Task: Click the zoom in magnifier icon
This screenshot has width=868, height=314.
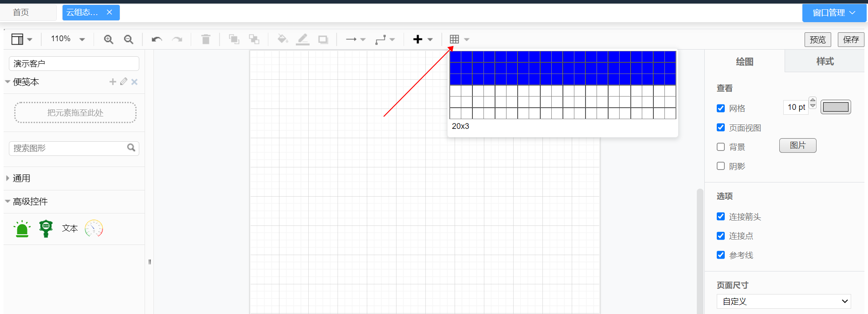Action: (108, 39)
